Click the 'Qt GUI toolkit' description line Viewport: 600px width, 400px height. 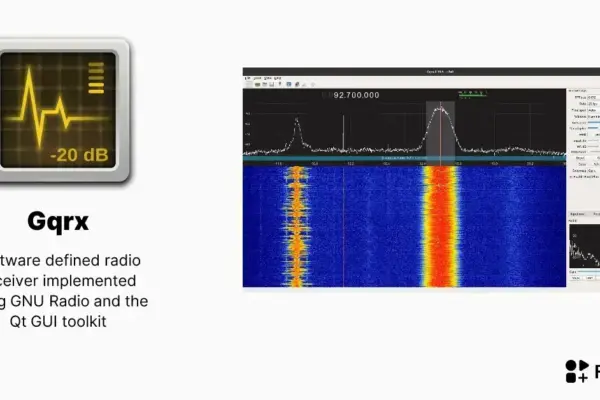click(x=58, y=321)
